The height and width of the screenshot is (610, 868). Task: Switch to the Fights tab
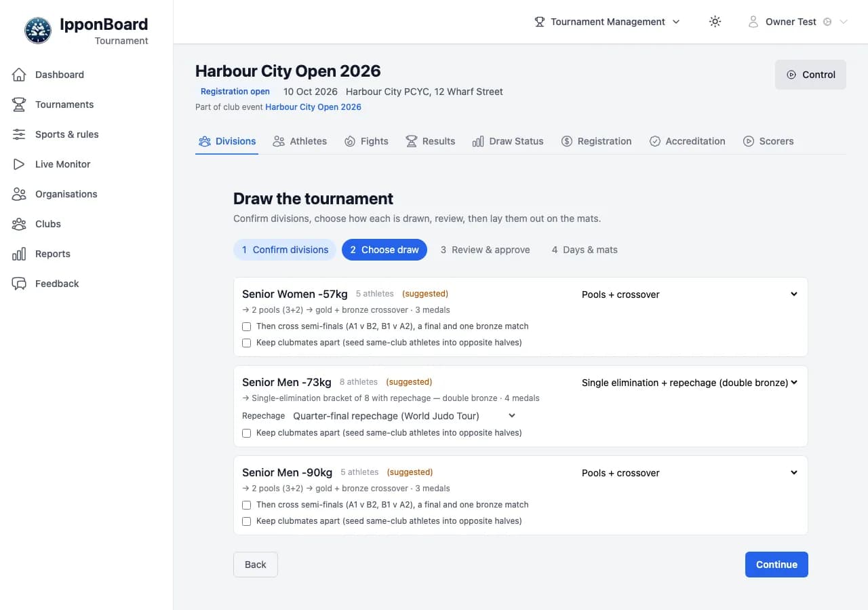coord(366,141)
